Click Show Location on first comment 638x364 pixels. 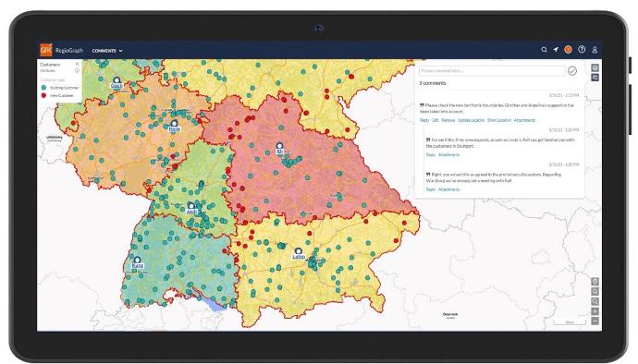[499, 120]
